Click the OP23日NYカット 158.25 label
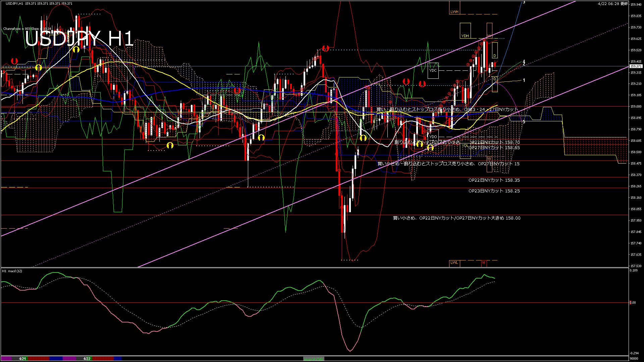Screen dimensions: 644x362 tap(494, 191)
